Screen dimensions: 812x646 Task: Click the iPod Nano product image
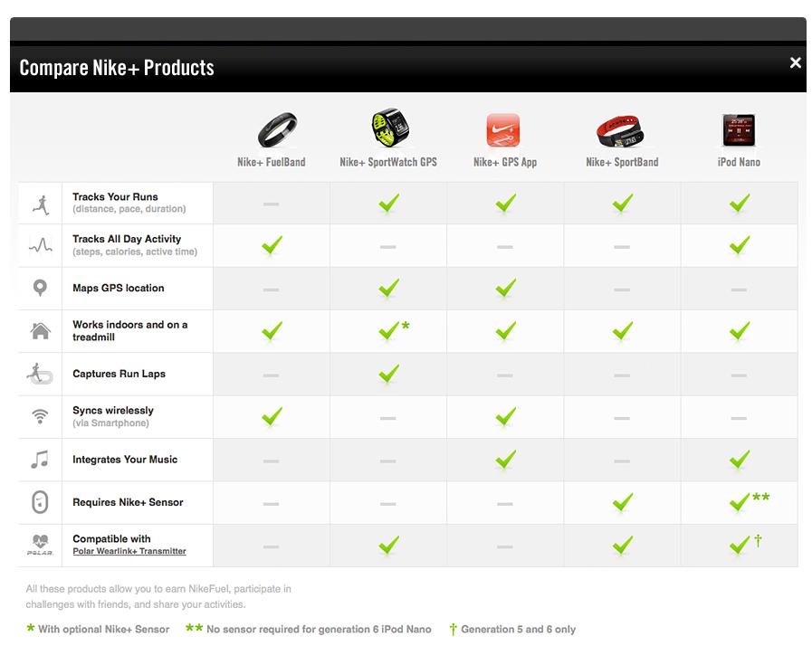[x=739, y=130]
